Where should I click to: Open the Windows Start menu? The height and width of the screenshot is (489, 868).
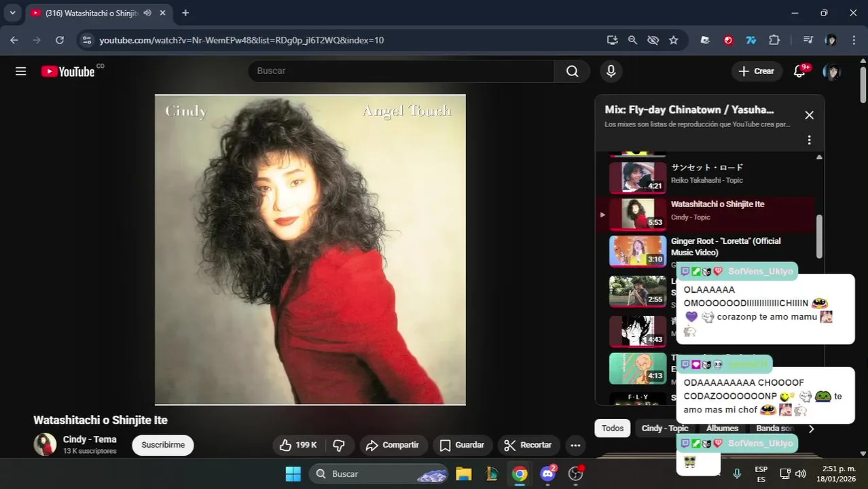(293, 474)
